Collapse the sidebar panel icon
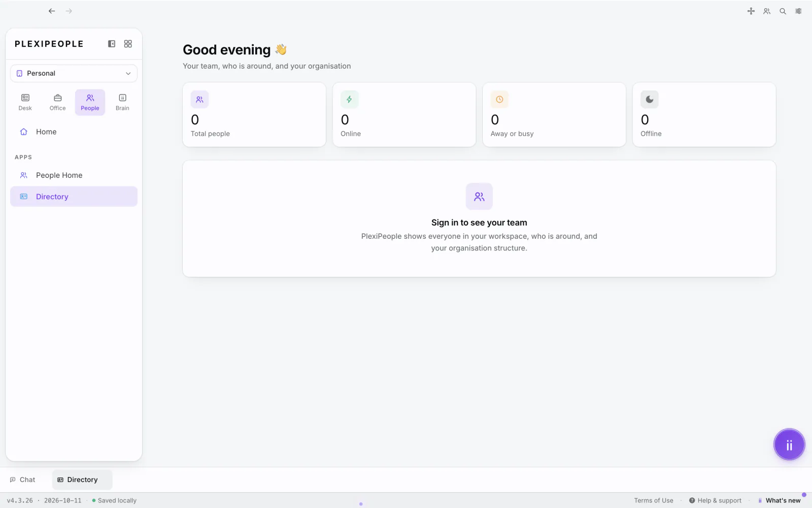This screenshot has width=812, height=508. click(112, 44)
